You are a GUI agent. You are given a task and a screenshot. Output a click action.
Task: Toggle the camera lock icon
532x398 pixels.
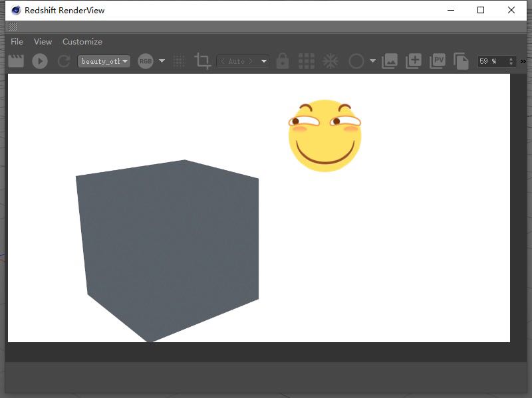(x=283, y=61)
